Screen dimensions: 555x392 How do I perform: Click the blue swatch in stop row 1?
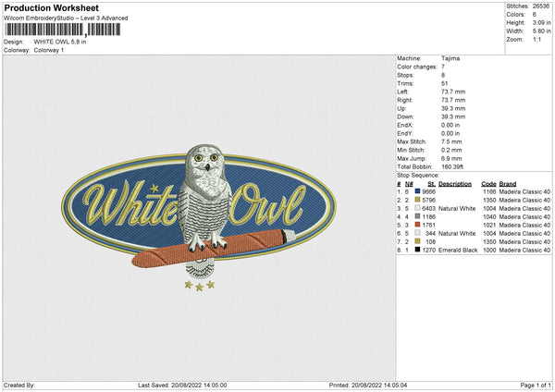pos(417,191)
